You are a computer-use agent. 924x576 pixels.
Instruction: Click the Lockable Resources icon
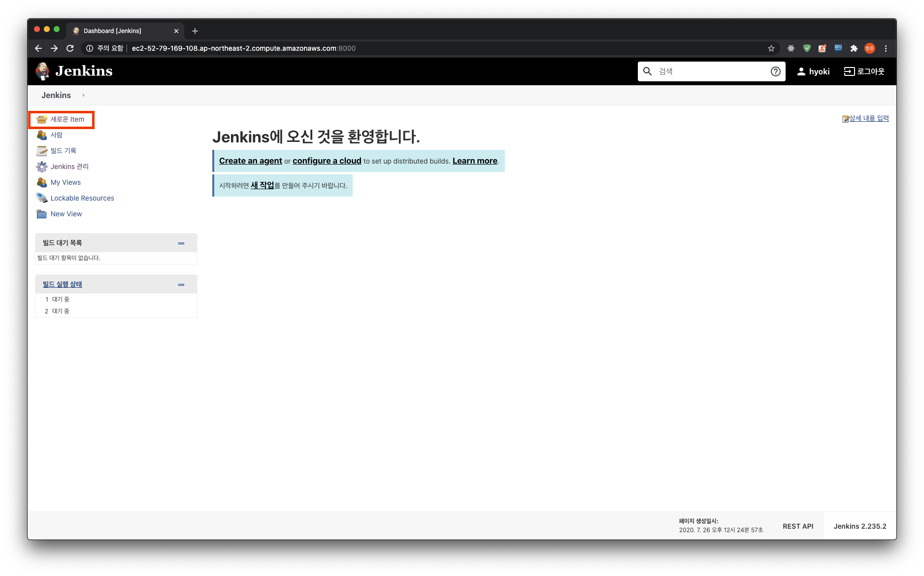[42, 198]
